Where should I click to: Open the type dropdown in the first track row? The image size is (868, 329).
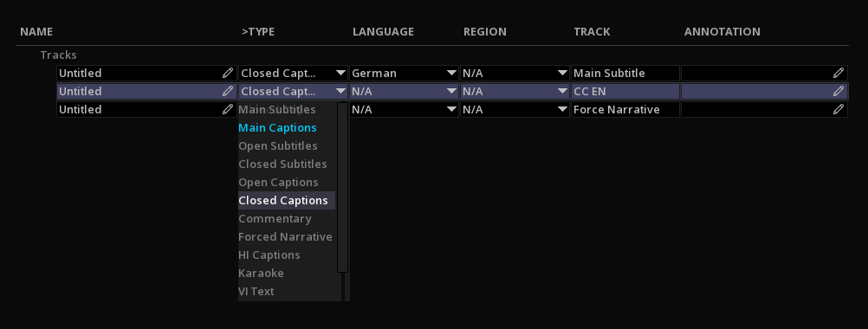click(x=294, y=73)
